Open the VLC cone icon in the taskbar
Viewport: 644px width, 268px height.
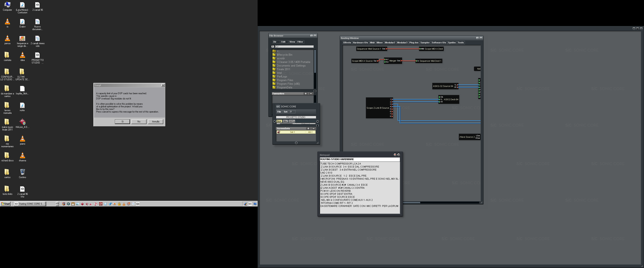pyautogui.click(x=124, y=204)
